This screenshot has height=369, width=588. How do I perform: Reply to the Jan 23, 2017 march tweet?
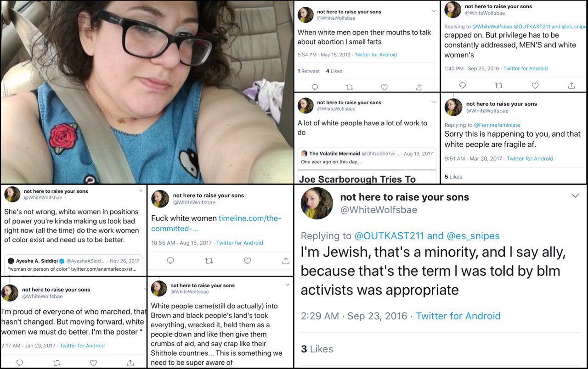[19, 363]
